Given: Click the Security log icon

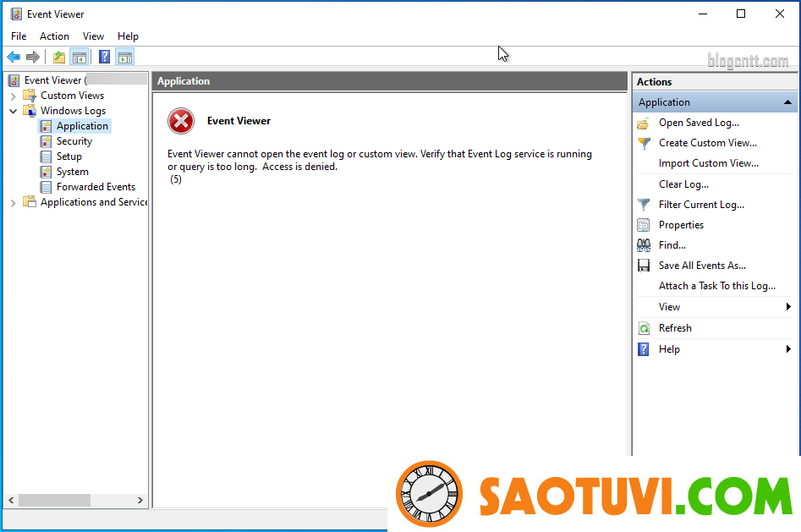Looking at the screenshot, I should pyautogui.click(x=46, y=141).
